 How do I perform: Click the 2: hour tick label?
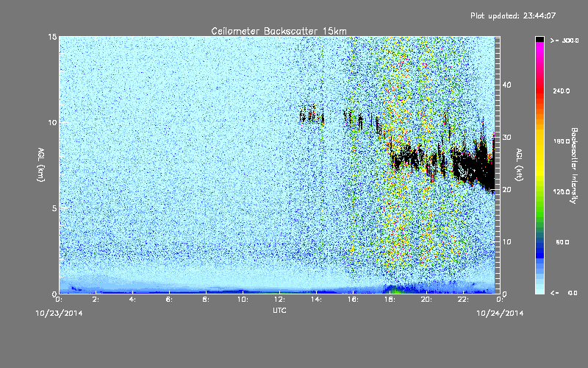(x=96, y=300)
